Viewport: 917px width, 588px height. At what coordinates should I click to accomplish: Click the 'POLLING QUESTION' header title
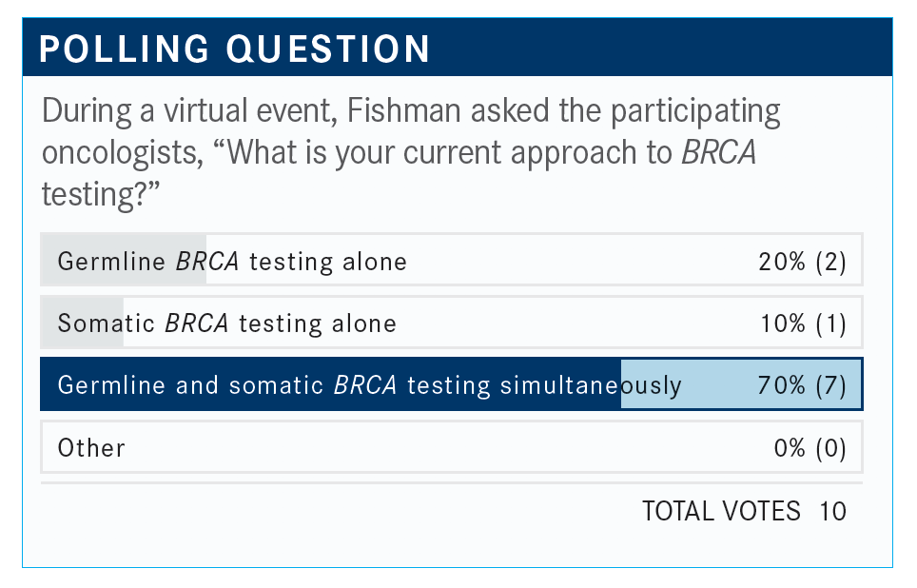pos(234,49)
